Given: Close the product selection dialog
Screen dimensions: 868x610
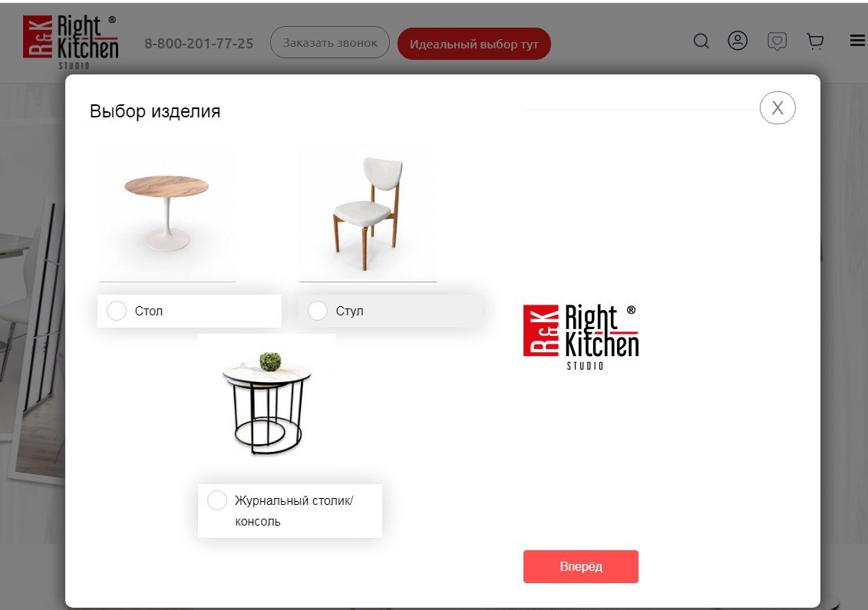Looking at the screenshot, I should (x=777, y=108).
